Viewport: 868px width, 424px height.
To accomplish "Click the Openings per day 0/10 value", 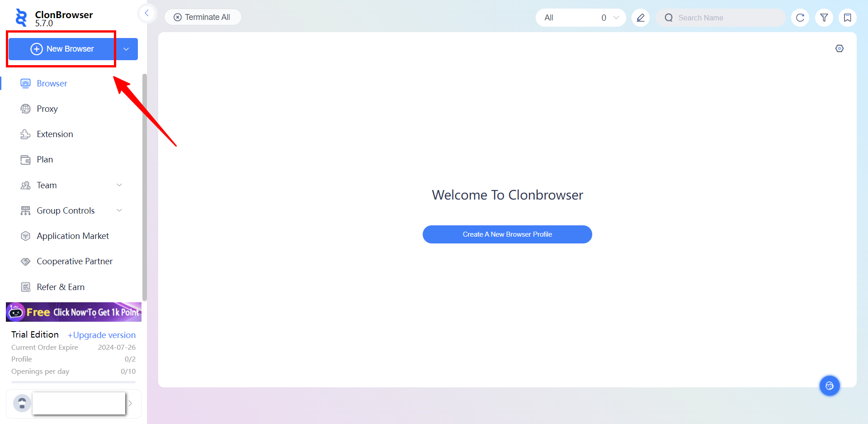I will pos(128,372).
